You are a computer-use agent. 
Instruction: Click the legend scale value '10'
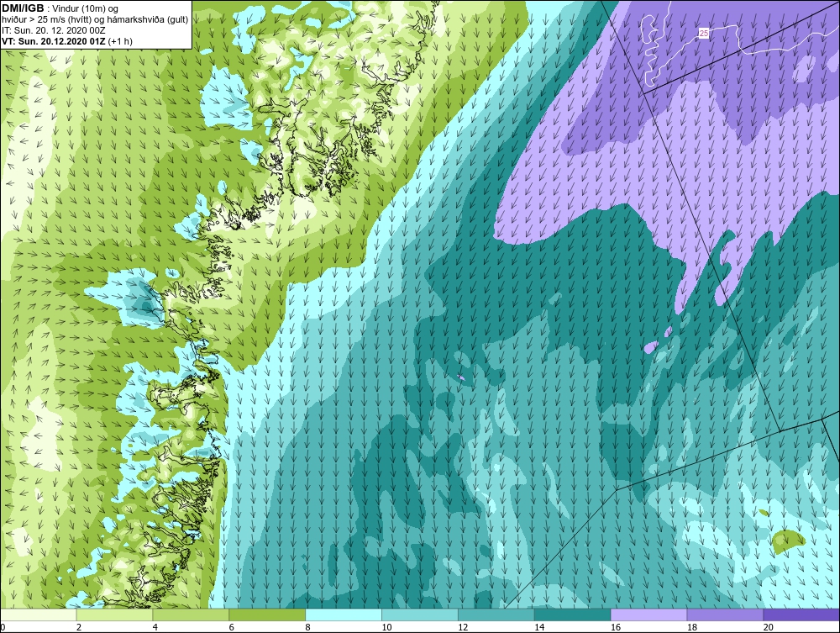tap(386, 627)
